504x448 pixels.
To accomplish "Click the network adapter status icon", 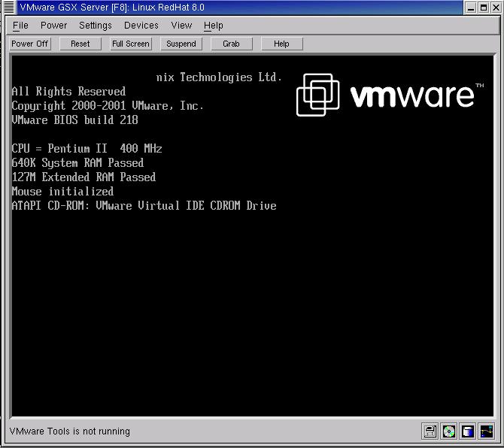I will [487, 431].
